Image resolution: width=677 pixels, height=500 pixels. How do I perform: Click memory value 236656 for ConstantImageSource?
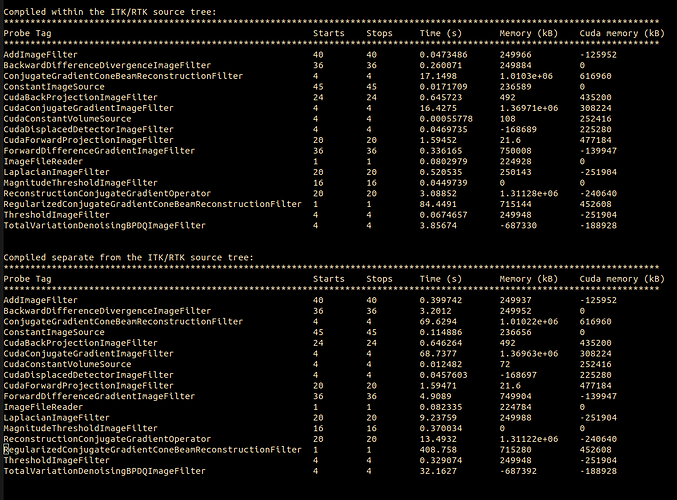[516, 332]
